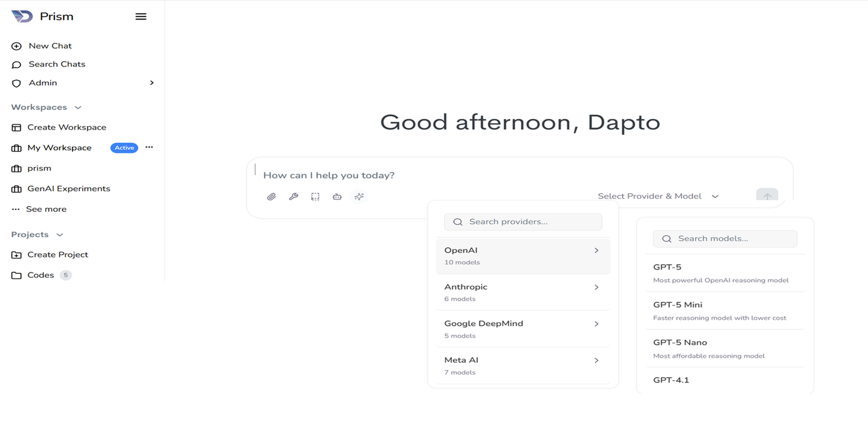This screenshot has height=434, width=868.
Task: Toggle the hamburger sidebar menu icon
Action: coord(141,16)
